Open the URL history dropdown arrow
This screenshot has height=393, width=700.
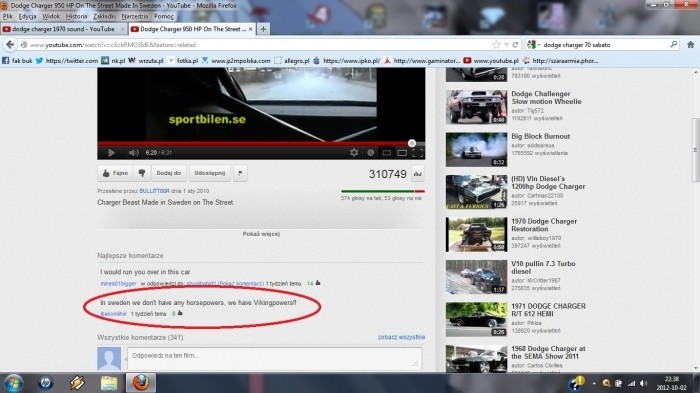(x=506, y=45)
